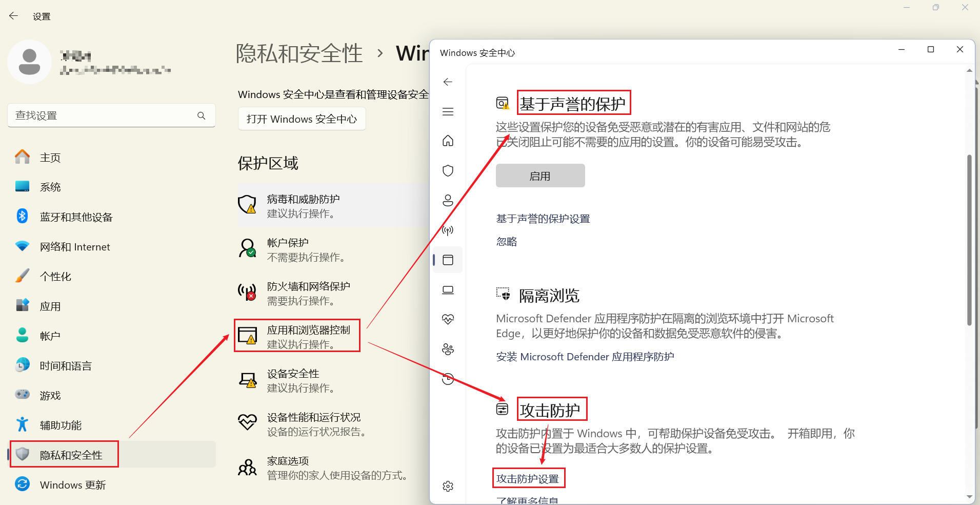The height and width of the screenshot is (505, 980).
Task: Open 基于声誉的保护设置 link
Action: click(x=543, y=219)
